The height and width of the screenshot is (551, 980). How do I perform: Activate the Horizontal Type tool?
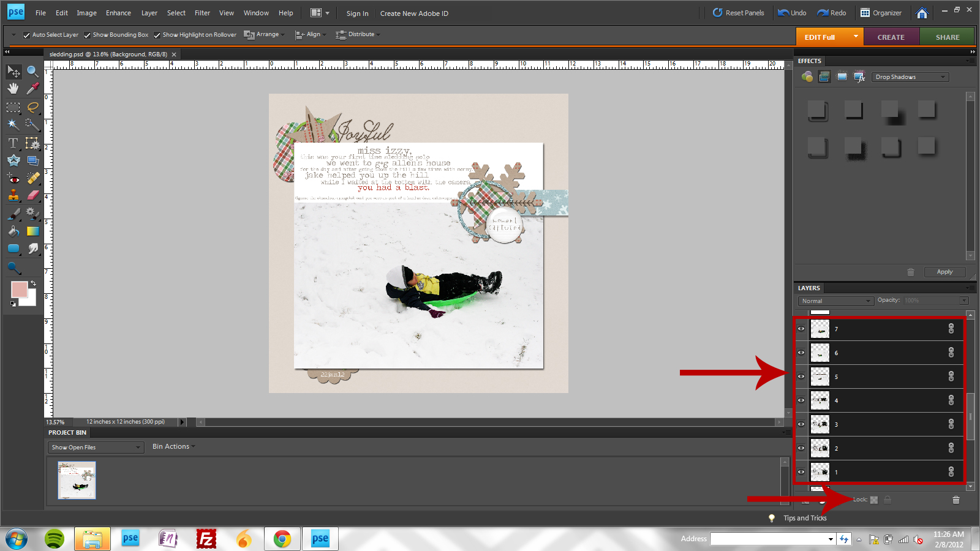coord(13,143)
